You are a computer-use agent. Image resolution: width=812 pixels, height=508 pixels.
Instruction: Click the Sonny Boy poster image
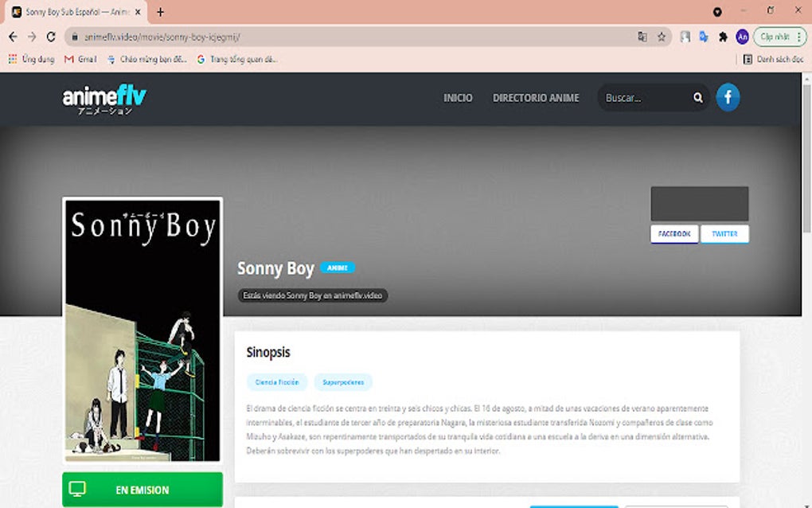[142, 330]
